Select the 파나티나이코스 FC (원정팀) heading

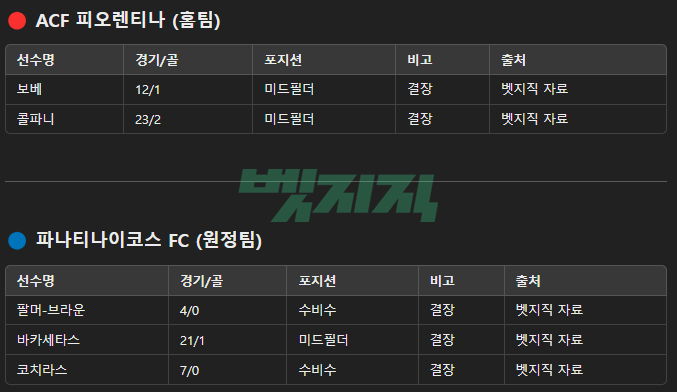149,240
